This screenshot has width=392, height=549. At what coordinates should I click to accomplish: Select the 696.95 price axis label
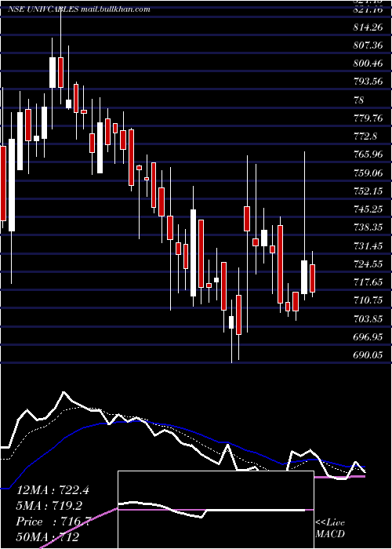368,337
